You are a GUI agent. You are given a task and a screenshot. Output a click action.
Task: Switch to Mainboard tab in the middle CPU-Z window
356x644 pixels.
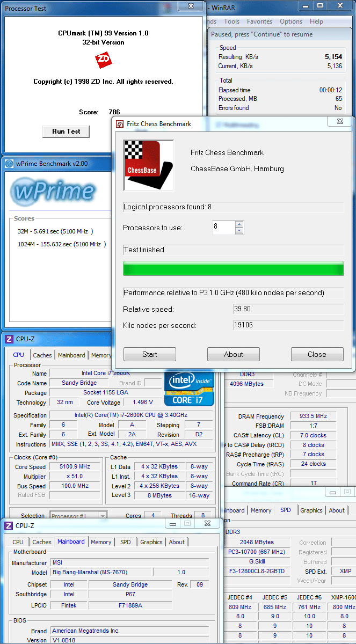coord(71,355)
